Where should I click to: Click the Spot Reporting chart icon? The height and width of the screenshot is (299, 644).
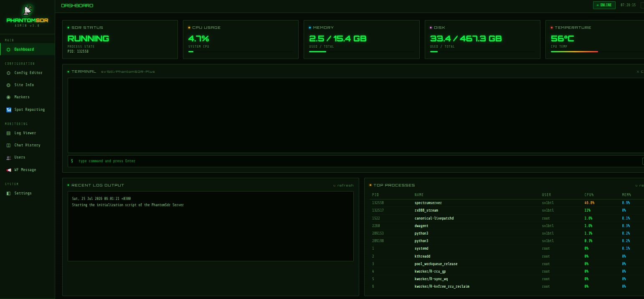click(8, 110)
